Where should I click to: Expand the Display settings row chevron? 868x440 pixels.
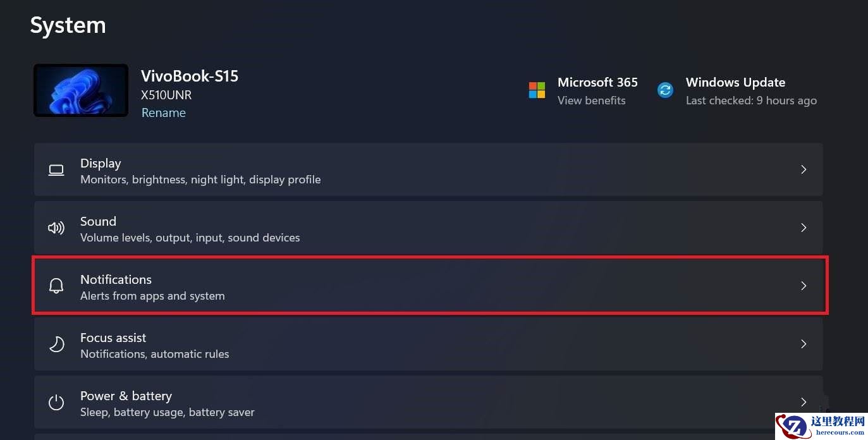coord(804,169)
